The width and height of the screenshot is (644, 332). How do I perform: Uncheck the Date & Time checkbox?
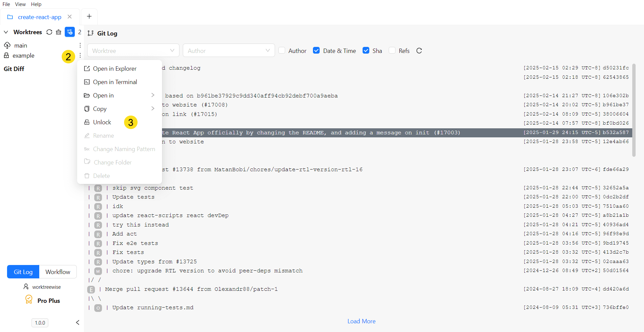pyautogui.click(x=316, y=51)
